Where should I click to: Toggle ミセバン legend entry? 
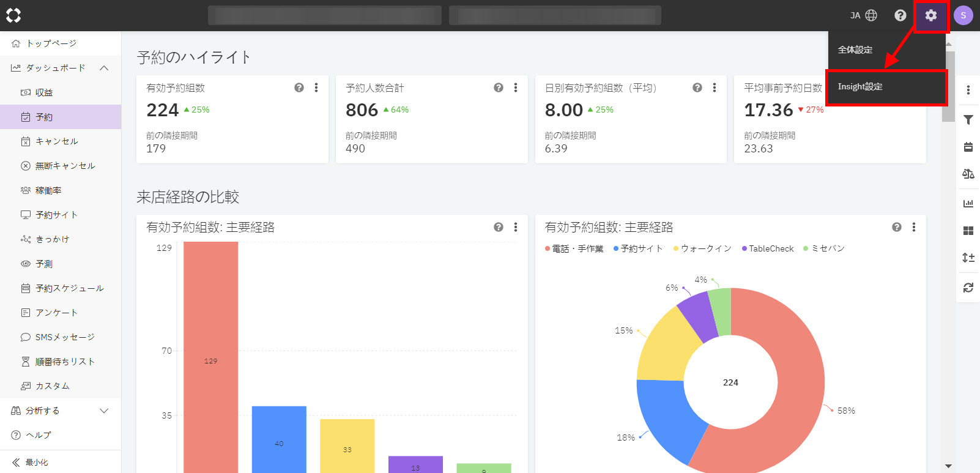point(824,248)
